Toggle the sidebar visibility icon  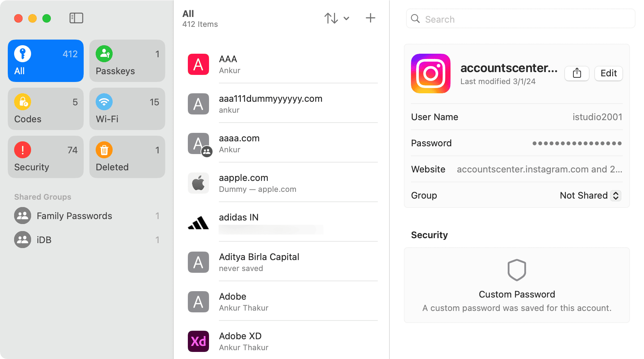click(x=76, y=18)
